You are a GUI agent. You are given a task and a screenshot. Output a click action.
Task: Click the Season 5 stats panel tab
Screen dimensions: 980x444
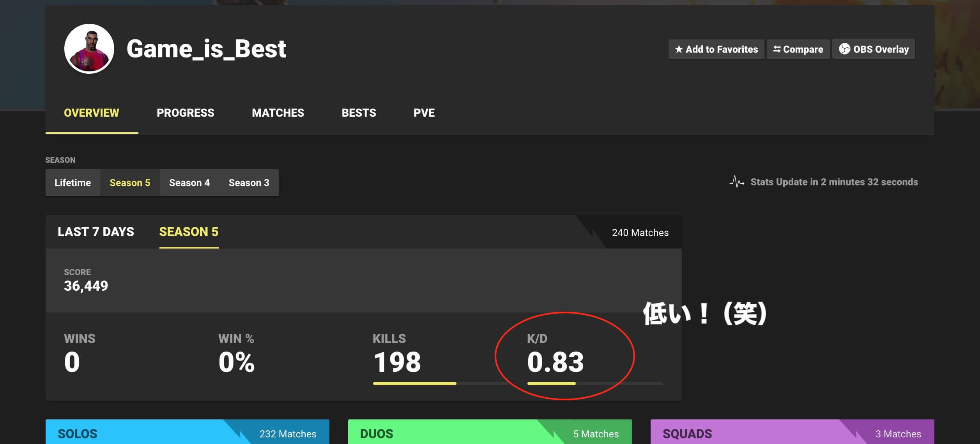pyautogui.click(x=189, y=232)
